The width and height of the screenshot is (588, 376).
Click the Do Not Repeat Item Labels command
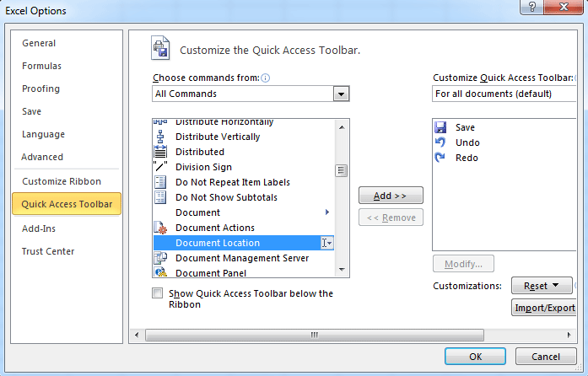pyautogui.click(x=232, y=182)
